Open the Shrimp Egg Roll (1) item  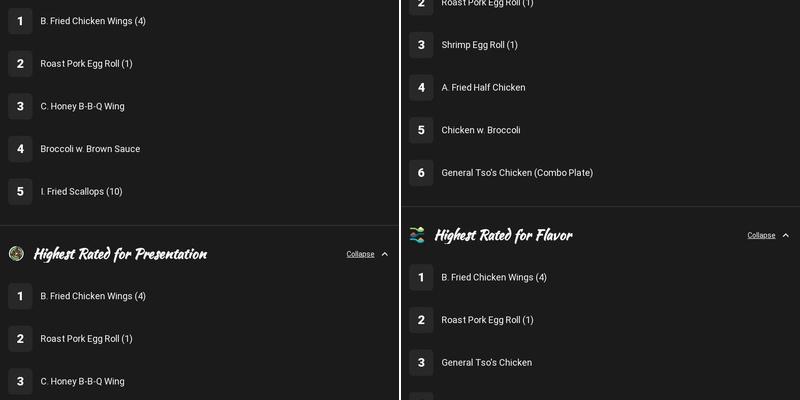tap(479, 45)
